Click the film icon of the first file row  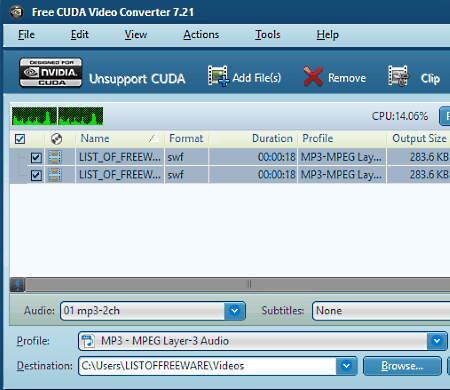coord(55,157)
